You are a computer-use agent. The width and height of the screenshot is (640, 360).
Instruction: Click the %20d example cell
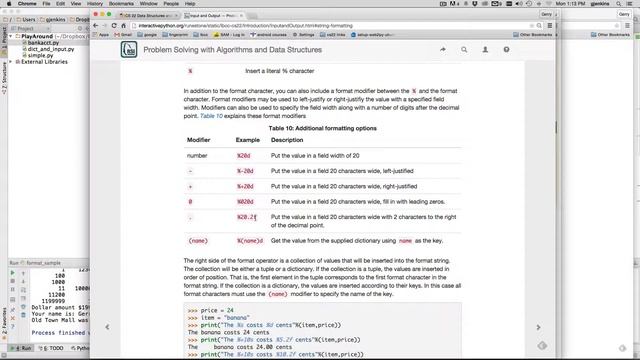point(244,156)
